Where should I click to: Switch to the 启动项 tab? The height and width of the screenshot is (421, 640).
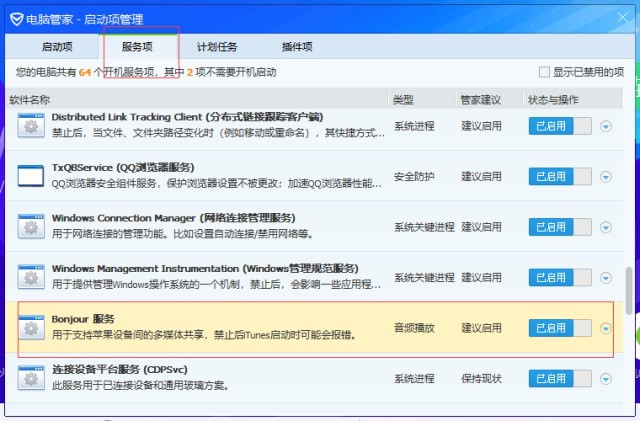tap(57, 47)
